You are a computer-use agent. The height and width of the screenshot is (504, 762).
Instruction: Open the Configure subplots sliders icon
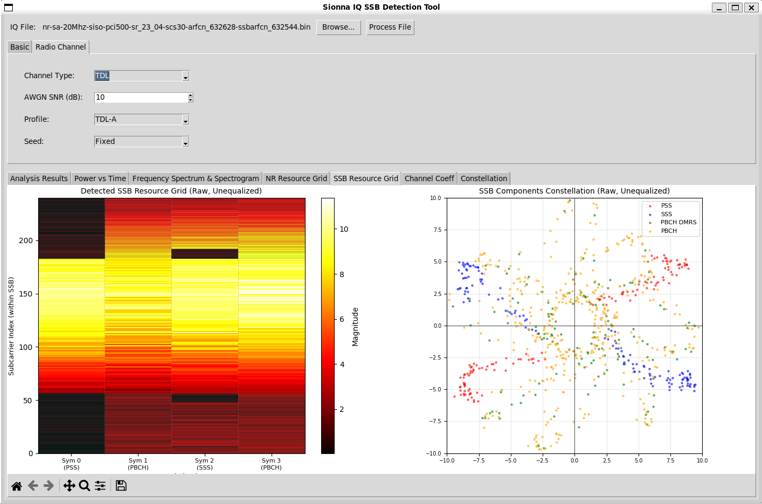pyautogui.click(x=100, y=486)
